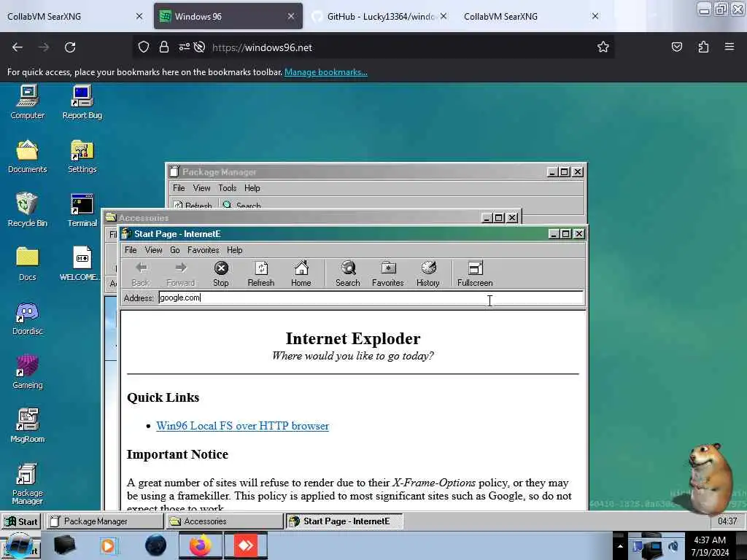The width and height of the screenshot is (747, 560).
Task: Click the Manage bookmarks link
Action: (x=326, y=72)
